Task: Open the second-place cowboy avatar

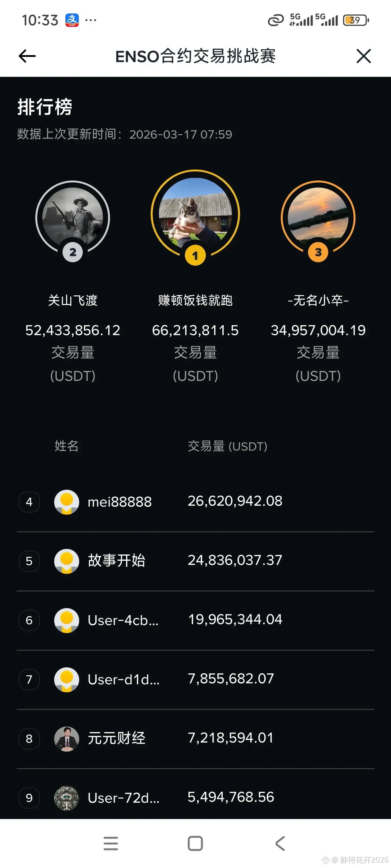Action: [72, 218]
